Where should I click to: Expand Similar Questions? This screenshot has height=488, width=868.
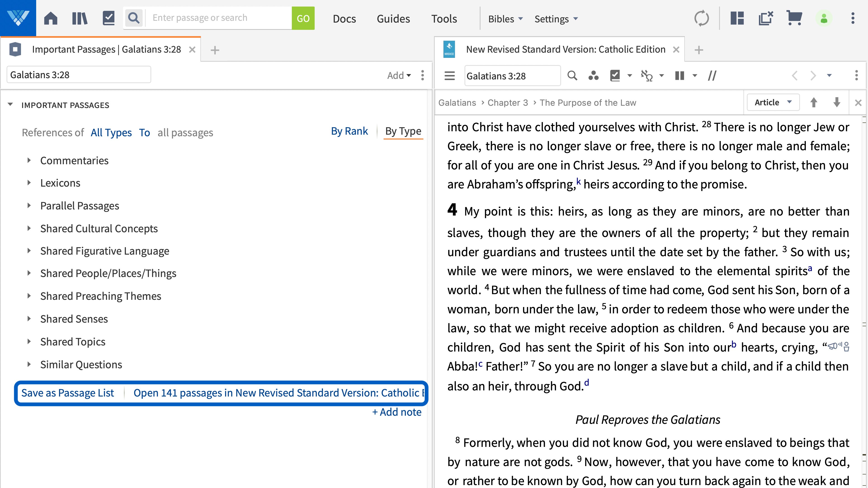(29, 365)
